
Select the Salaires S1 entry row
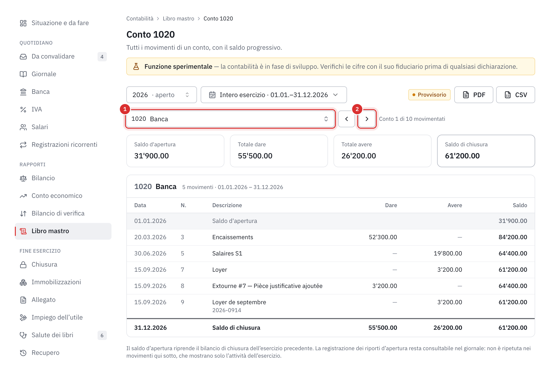331,254
